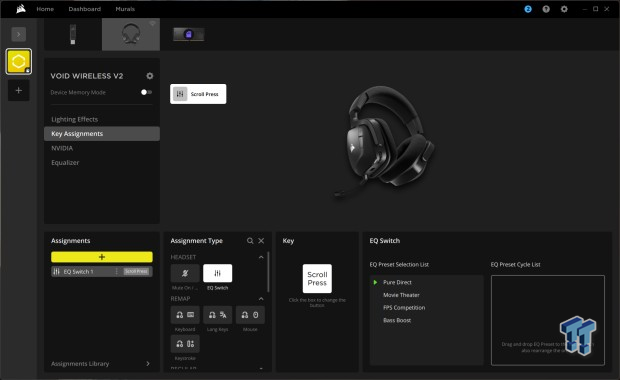Image resolution: width=620 pixels, height=380 pixels.
Task: Open the help question mark icon
Action: pyautogui.click(x=546, y=9)
